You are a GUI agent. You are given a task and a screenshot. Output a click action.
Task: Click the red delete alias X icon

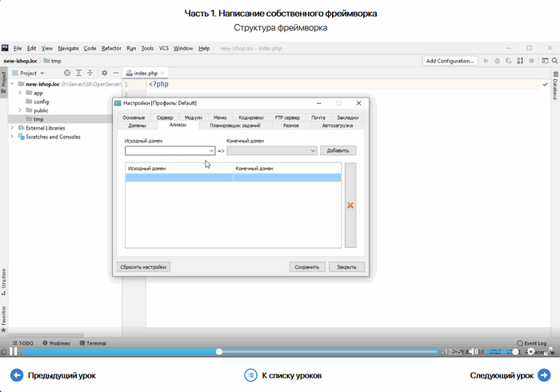tap(350, 206)
